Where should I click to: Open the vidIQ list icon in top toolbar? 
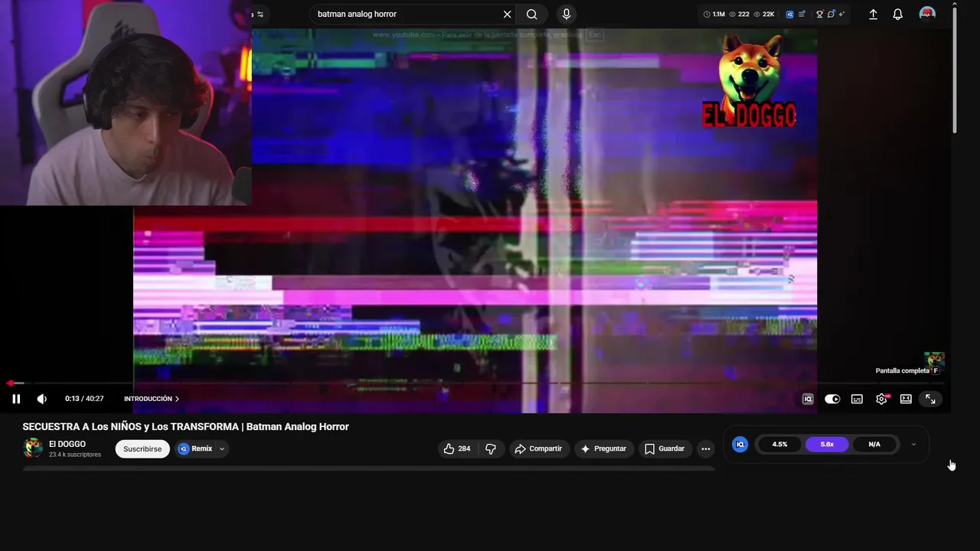[x=802, y=14]
